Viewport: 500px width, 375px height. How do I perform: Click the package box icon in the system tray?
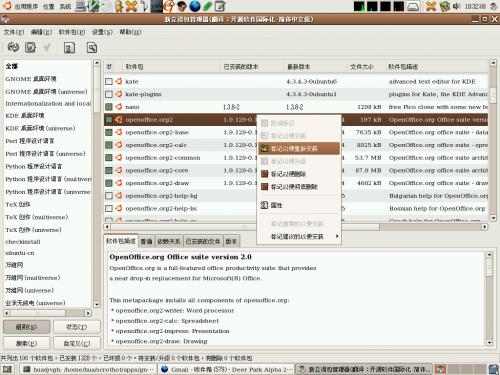click(445, 6)
